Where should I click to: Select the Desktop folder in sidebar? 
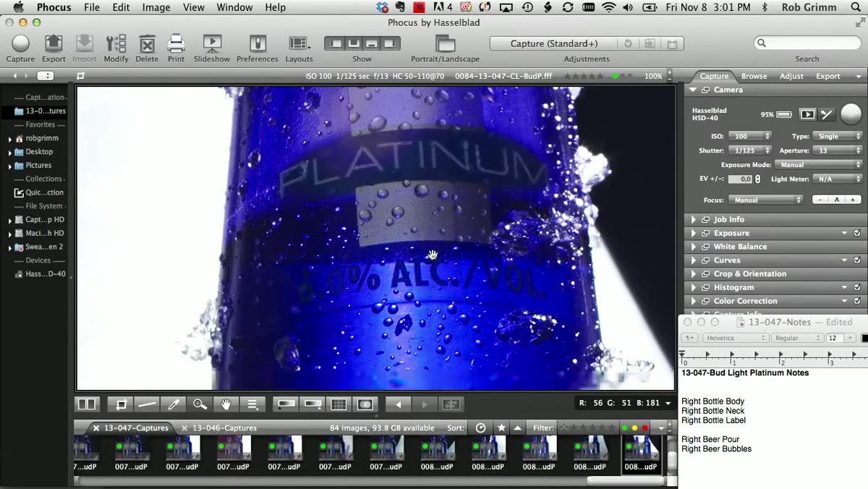tap(39, 152)
